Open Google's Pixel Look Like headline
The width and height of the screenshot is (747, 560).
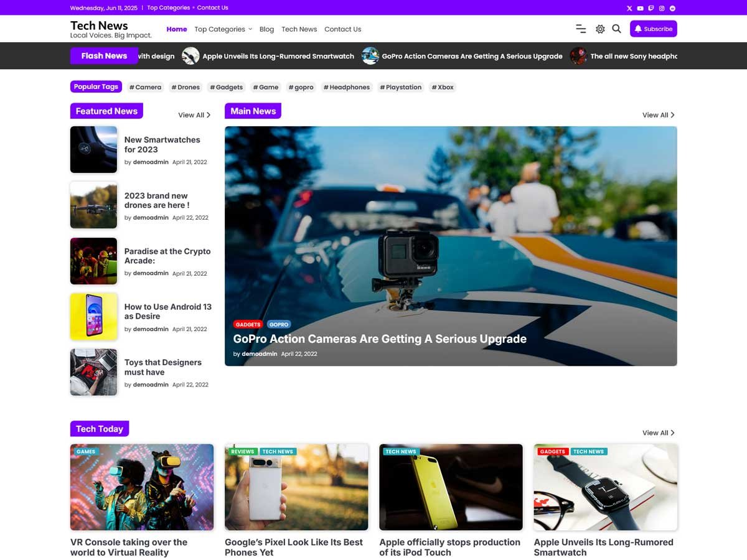294,548
